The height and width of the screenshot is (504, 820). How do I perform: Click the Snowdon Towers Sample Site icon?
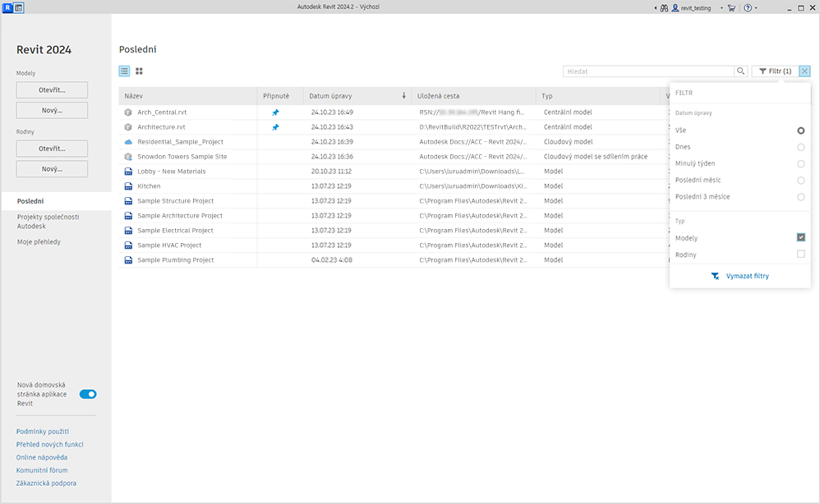tap(128, 157)
